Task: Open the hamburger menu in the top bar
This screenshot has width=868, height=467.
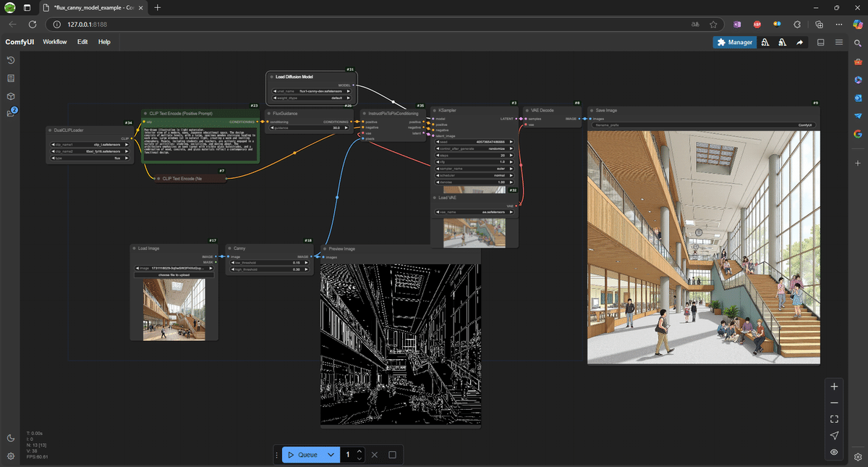Action: [839, 42]
